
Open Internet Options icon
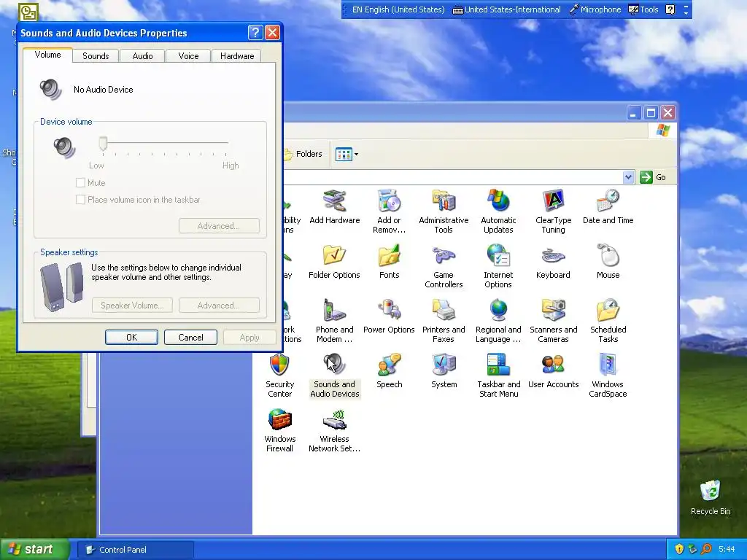tap(498, 266)
